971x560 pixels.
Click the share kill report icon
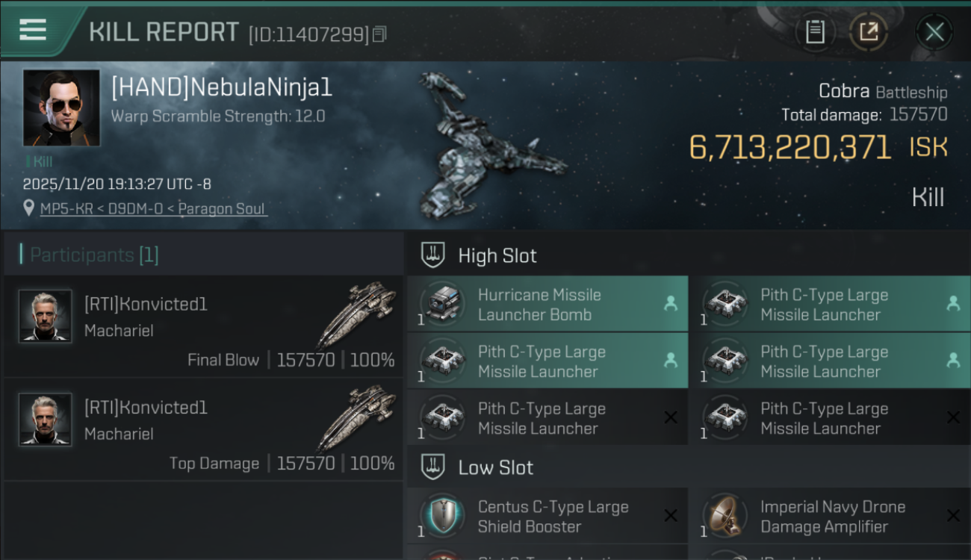pyautogui.click(x=868, y=32)
